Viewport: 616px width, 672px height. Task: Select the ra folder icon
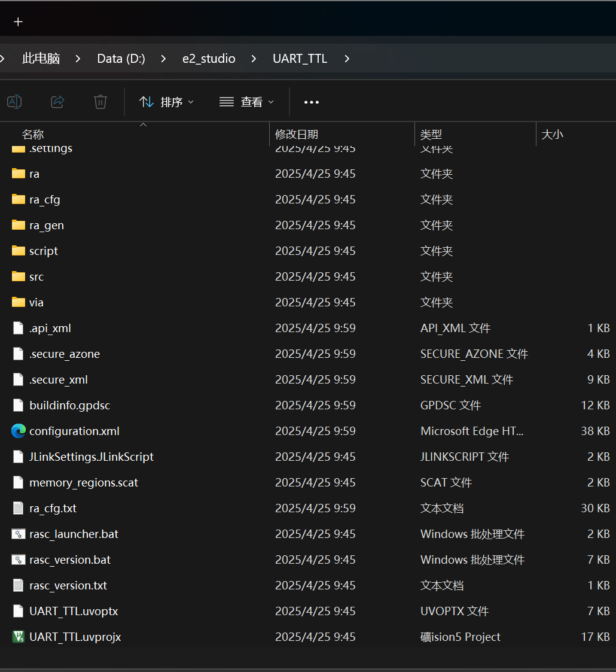(x=19, y=174)
